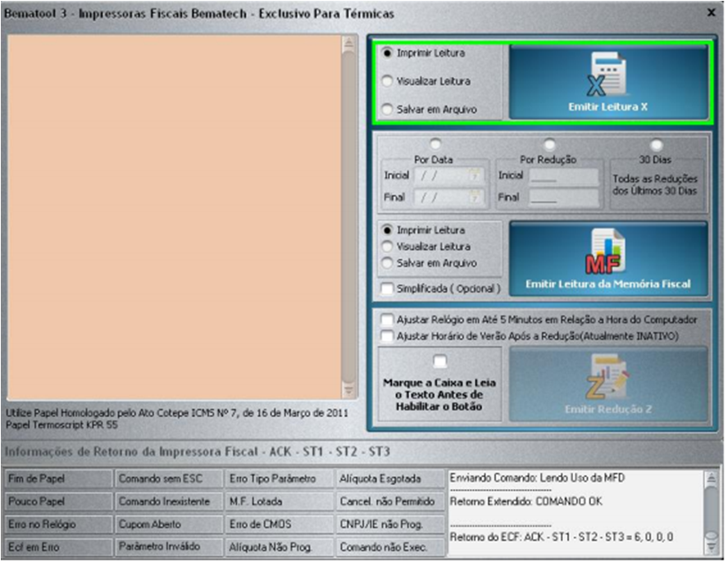Click the Enviando Comando: Lendo Uso da MFD line

537,478
